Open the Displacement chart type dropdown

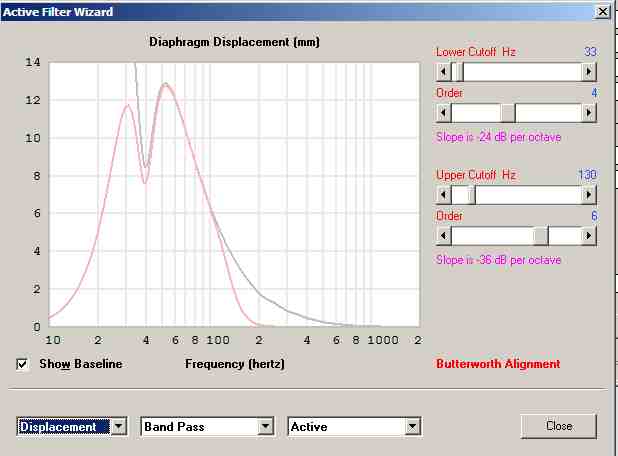[x=119, y=427]
